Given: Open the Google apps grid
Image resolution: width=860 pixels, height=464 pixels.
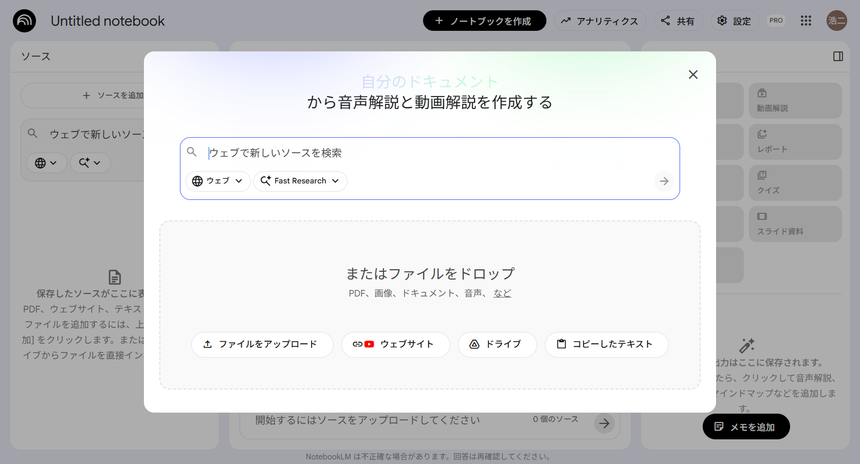Looking at the screenshot, I should point(806,21).
